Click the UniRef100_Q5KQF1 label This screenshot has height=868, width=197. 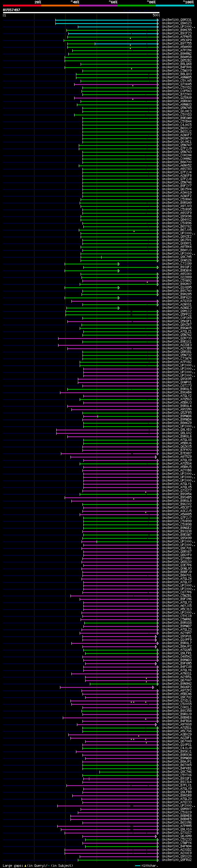point(176,321)
